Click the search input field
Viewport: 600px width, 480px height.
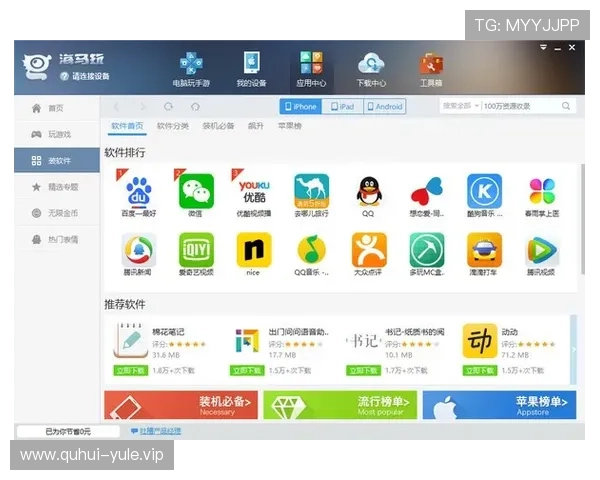pyautogui.click(x=521, y=106)
